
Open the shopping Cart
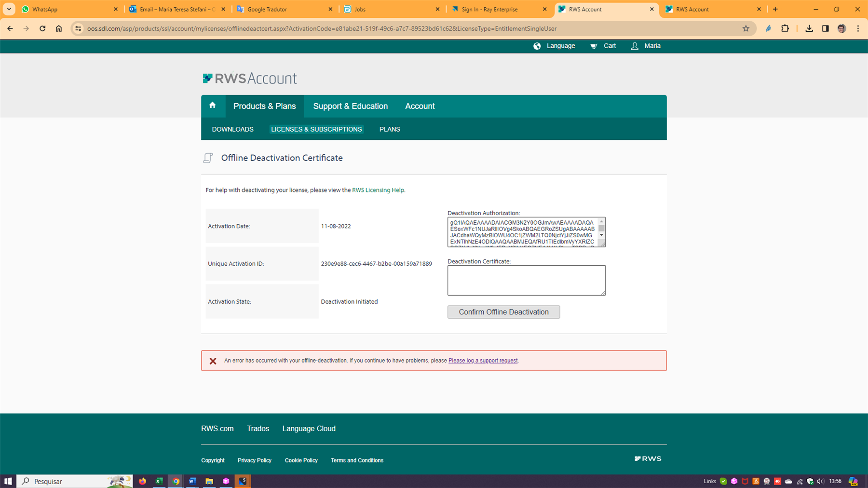click(603, 46)
